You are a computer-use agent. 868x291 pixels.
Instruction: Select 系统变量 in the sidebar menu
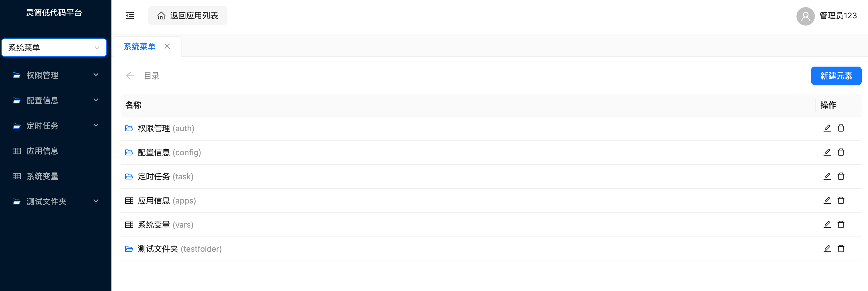43,176
